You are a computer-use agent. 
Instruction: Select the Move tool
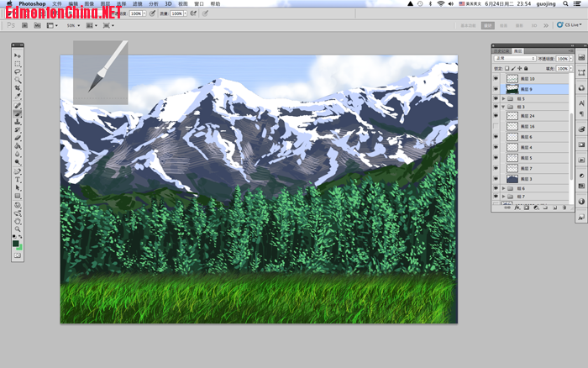click(18, 55)
